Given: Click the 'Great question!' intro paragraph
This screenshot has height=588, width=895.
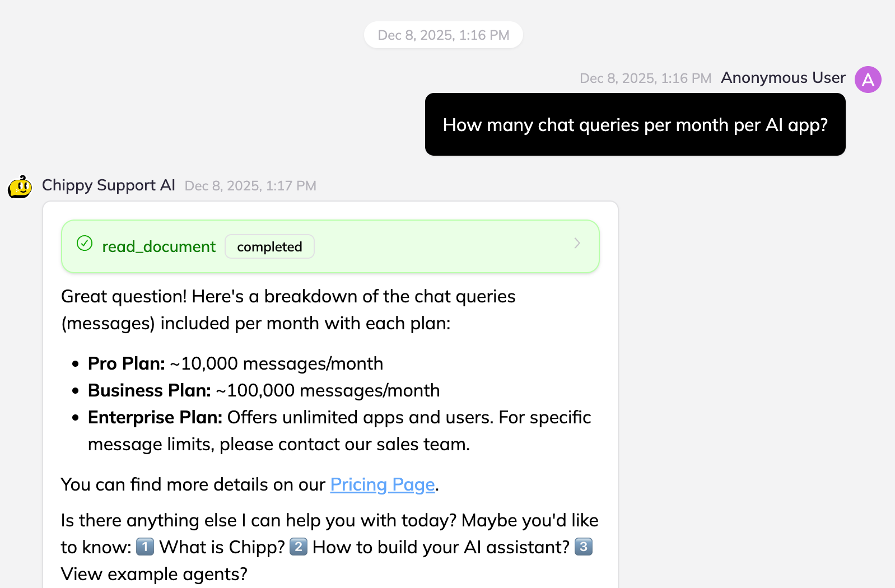Looking at the screenshot, I should pyautogui.click(x=288, y=310).
